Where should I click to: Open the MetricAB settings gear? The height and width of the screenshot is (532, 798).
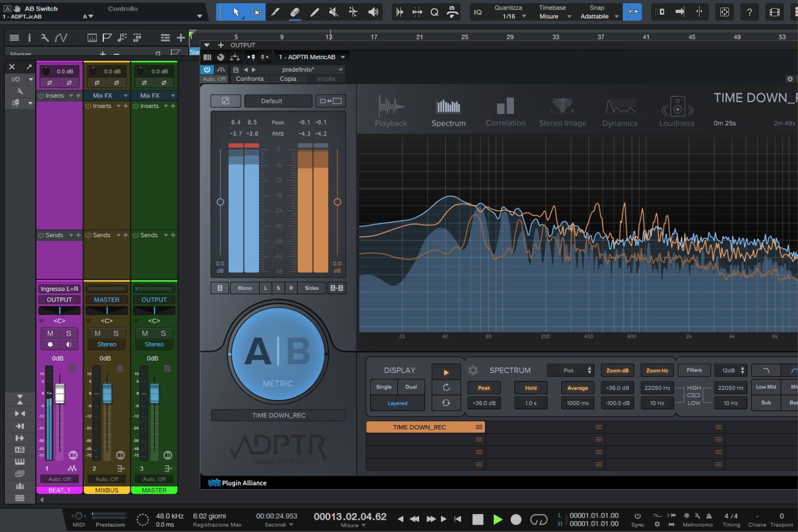point(789,78)
